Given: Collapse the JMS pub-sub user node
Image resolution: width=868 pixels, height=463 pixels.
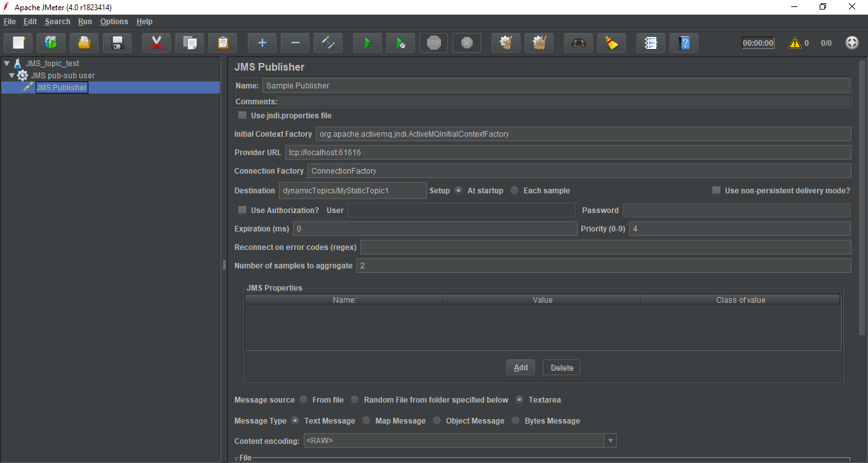Looking at the screenshot, I should tap(12, 76).
